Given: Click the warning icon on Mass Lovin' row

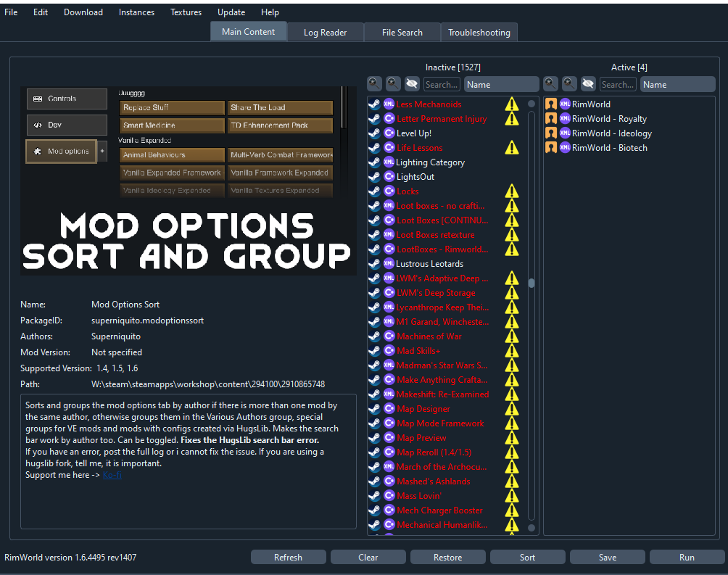Looking at the screenshot, I should [x=512, y=495].
